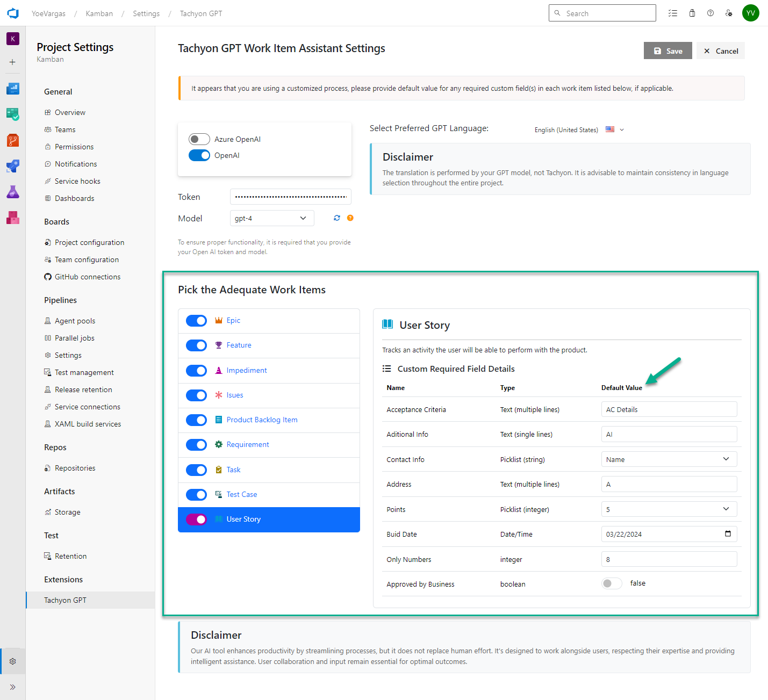Open the Marketplace bag icon in header
This screenshot has height=700, width=768.
[x=692, y=13]
